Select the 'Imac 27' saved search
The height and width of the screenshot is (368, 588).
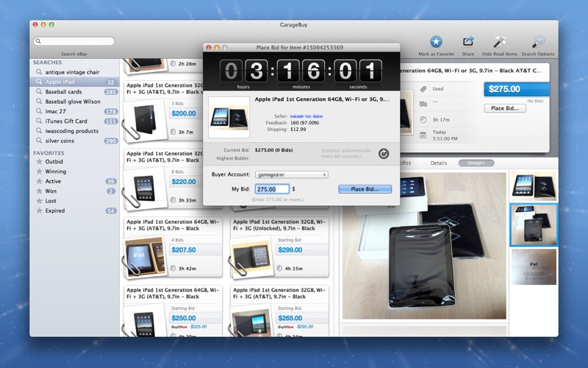tap(74, 111)
